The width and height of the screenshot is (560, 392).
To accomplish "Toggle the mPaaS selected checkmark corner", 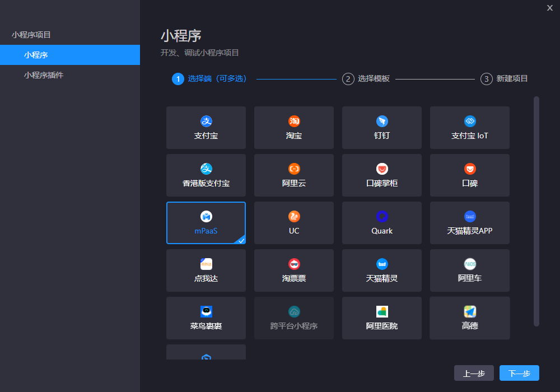I will coord(241,240).
